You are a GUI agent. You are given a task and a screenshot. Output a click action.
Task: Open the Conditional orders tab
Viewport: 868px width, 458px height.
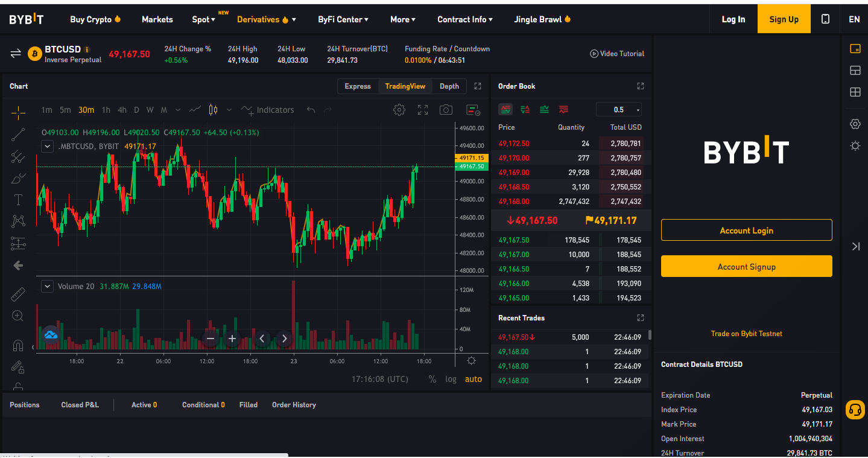[203, 405]
